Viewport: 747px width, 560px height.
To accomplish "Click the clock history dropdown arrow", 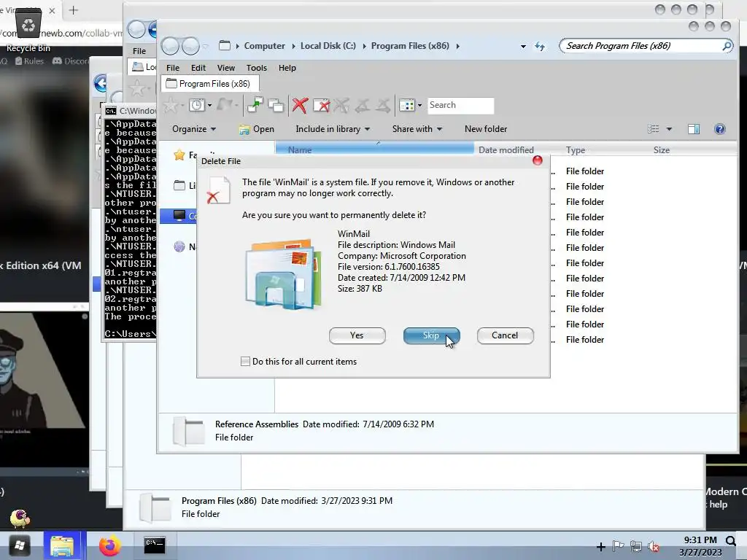I will pyautogui.click(x=209, y=105).
